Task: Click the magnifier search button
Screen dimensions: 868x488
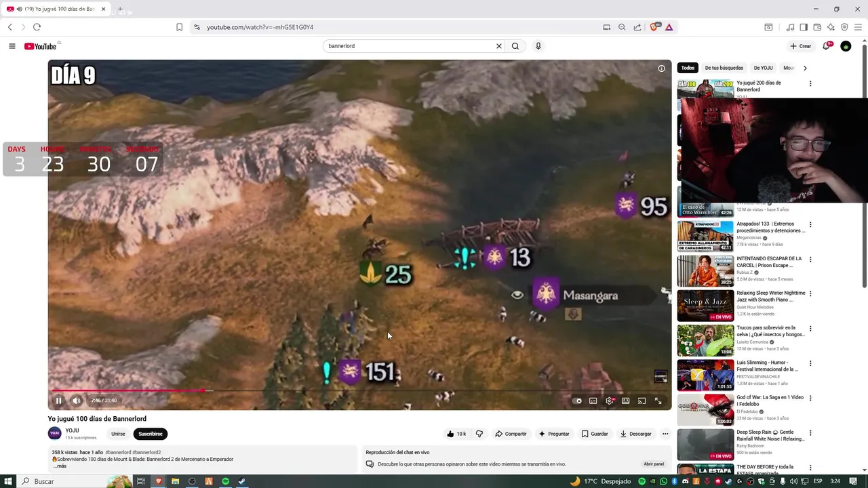Action: coord(515,46)
